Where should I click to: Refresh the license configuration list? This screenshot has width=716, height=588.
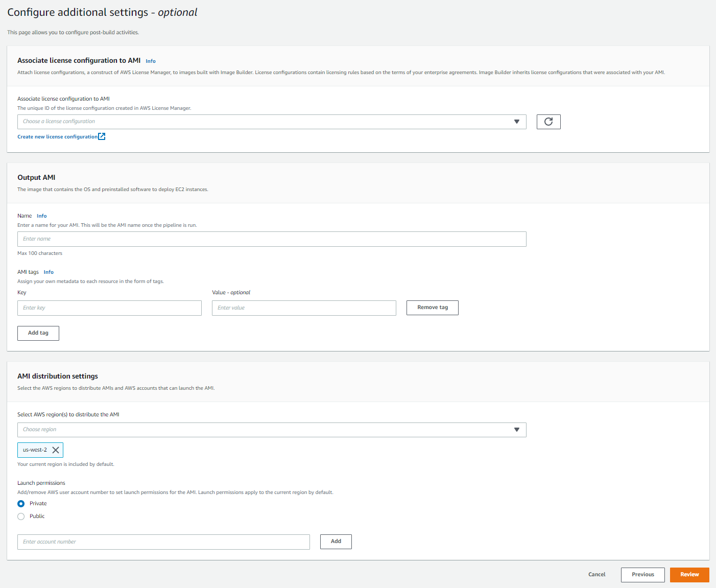[548, 122]
